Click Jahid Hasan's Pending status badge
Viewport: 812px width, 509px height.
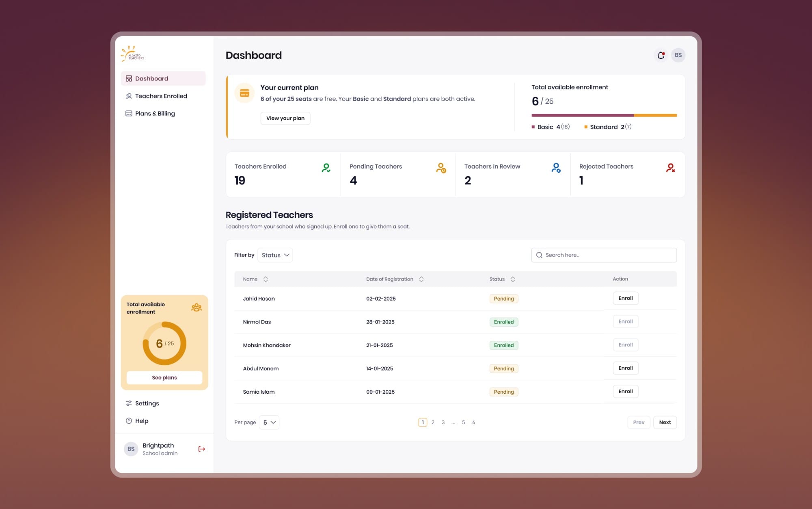[504, 299]
